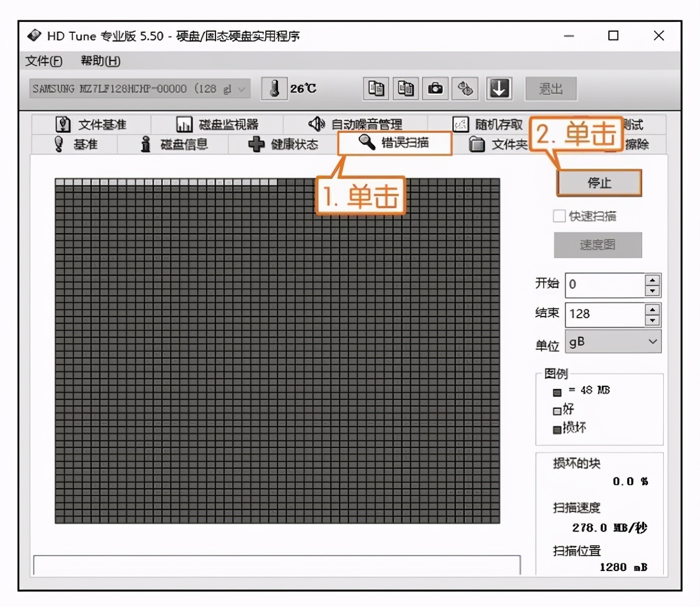700x607 pixels.
Task: Increase the 结束 value with up arrow
Action: [x=652, y=309]
